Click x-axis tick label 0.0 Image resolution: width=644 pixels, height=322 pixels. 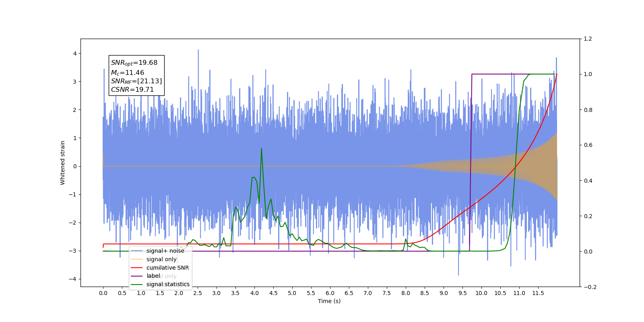point(103,293)
